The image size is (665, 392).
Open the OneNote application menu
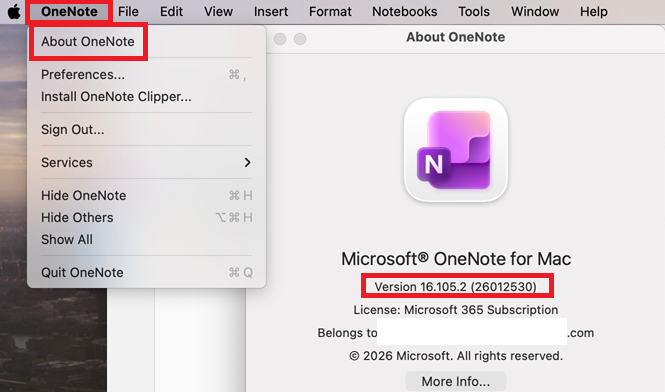[x=69, y=11]
